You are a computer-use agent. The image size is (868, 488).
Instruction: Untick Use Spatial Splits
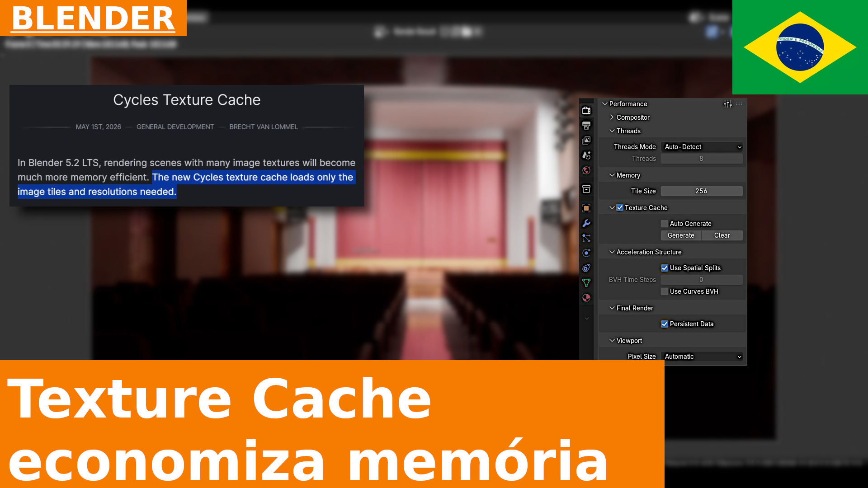[665, 268]
